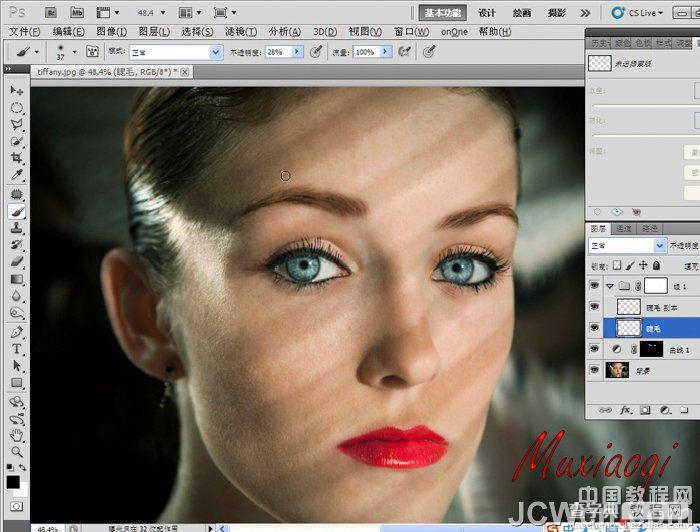
Task: Collapse the 组 1 group triangle
Action: click(610, 286)
